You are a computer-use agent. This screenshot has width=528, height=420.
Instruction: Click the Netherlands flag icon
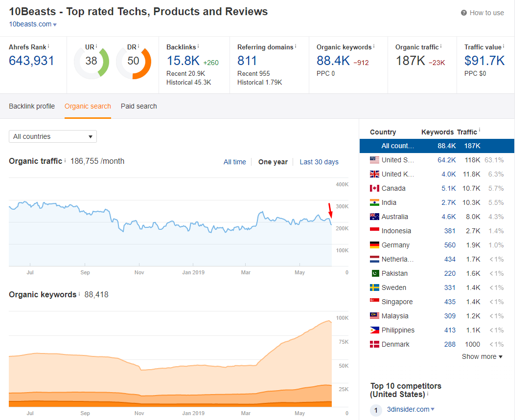coord(374,259)
